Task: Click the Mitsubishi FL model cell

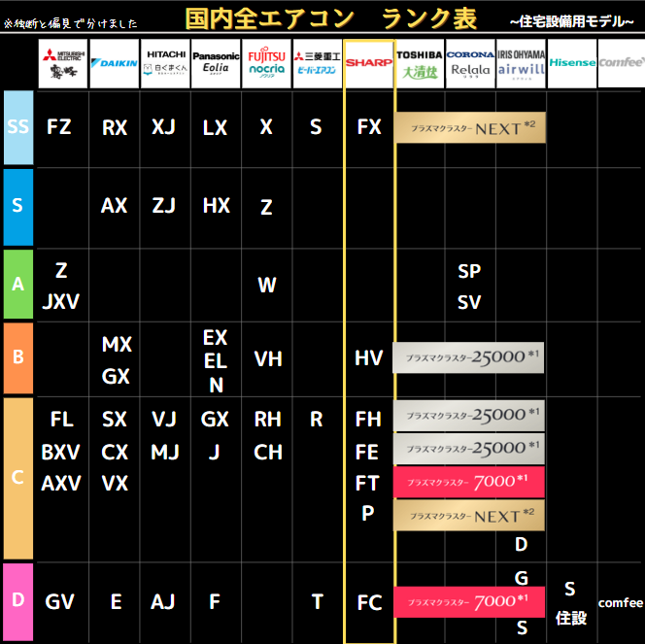Action: pos(62,420)
